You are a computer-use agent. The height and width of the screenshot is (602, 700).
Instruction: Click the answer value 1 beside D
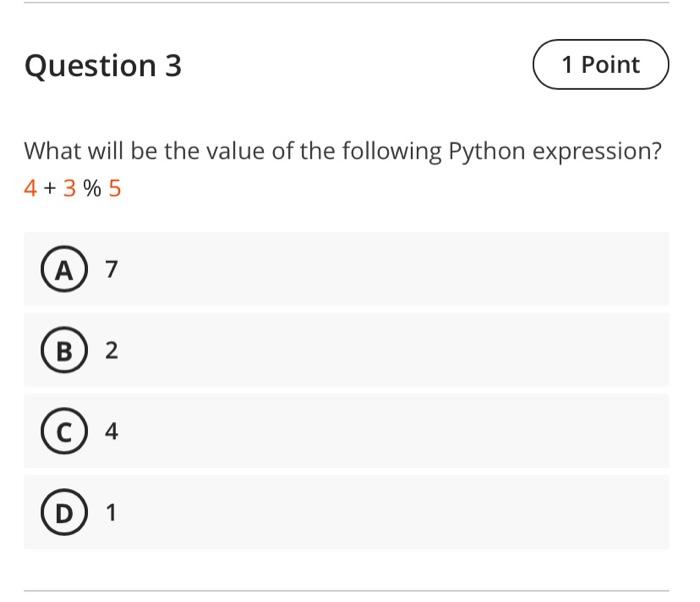pos(111,513)
